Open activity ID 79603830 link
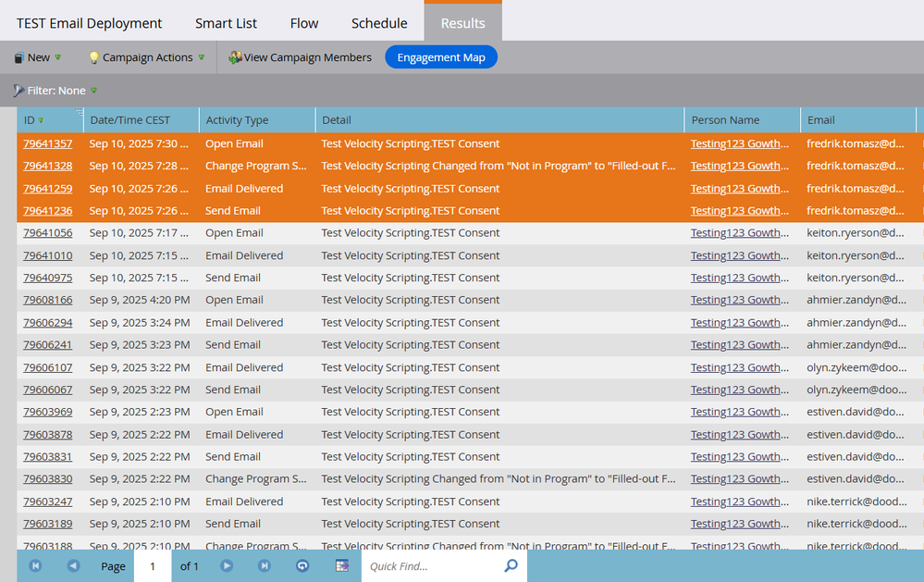 tap(48, 478)
